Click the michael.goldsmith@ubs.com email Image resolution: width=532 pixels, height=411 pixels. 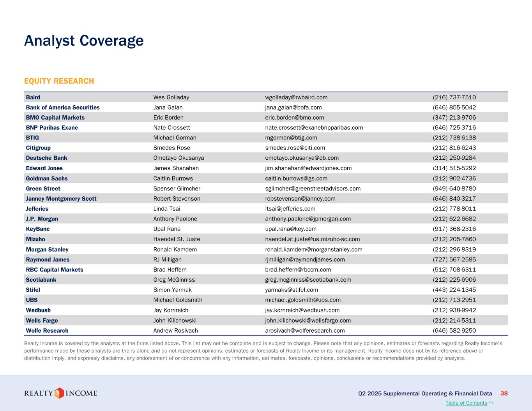pos(303,300)
